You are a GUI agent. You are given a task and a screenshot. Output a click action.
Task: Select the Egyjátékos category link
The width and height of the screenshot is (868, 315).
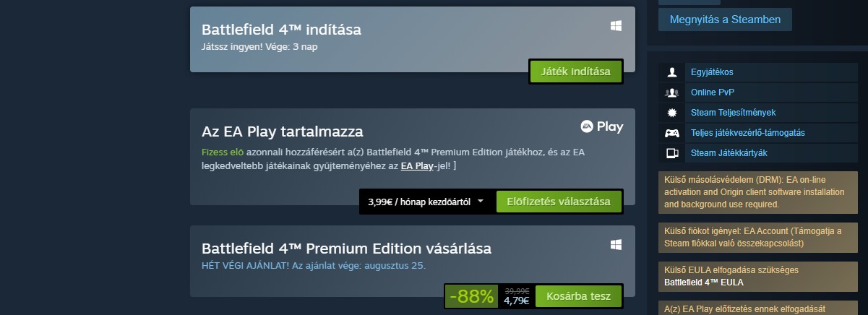[712, 72]
